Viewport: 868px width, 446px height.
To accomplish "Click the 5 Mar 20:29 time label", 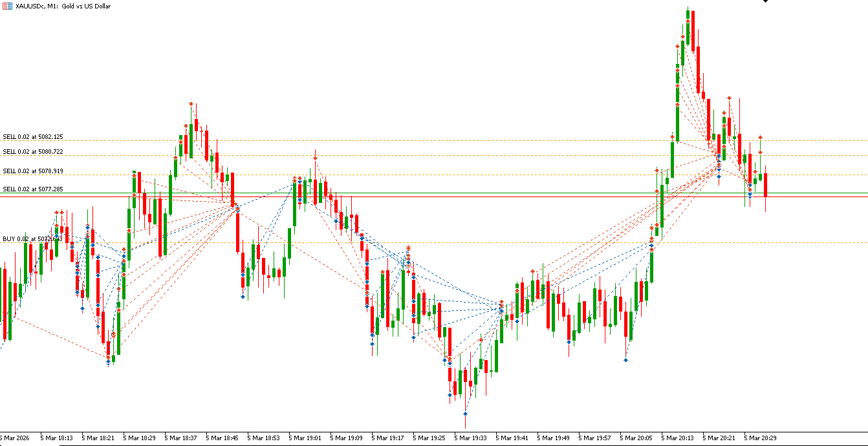I will click(x=760, y=438).
